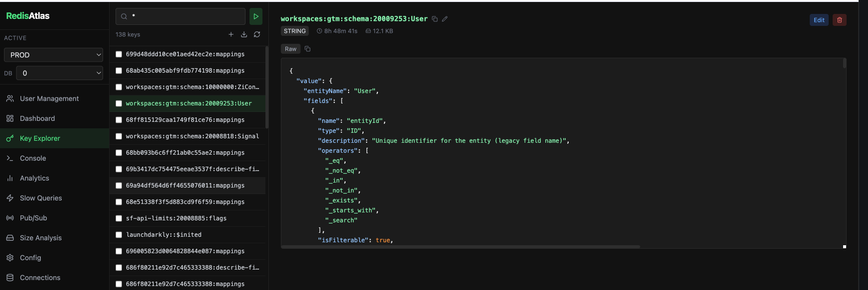Open Slow Queries section
This screenshot has height=290, width=868.
tap(54, 198)
